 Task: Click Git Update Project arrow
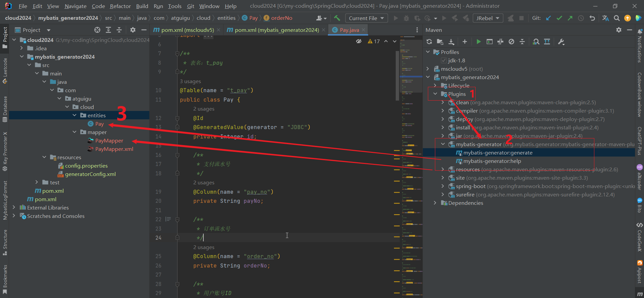pyautogui.click(x=548, y=18)
